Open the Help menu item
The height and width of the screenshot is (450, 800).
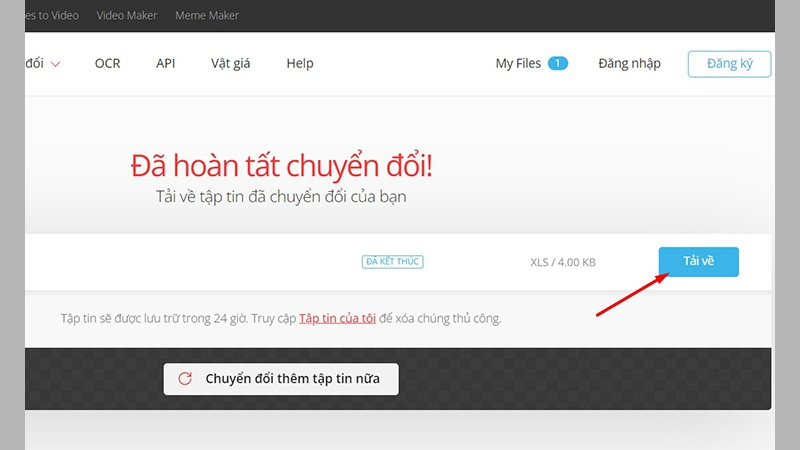coord(300,64)
